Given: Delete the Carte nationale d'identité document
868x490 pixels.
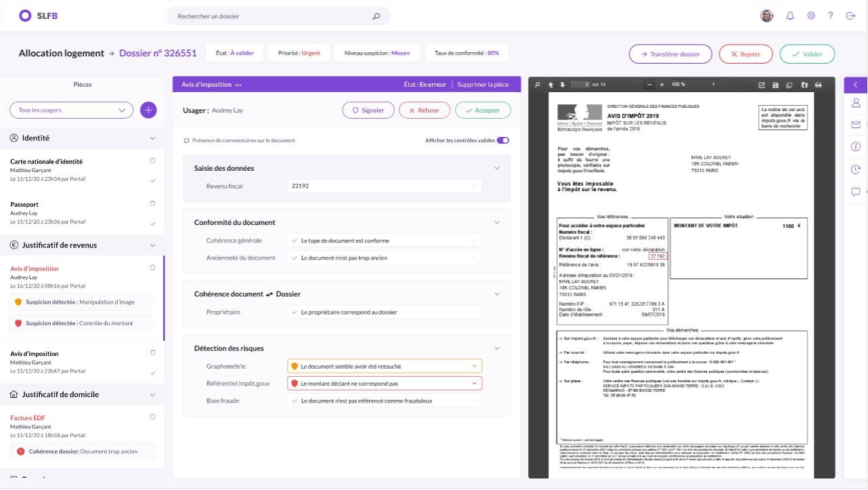Looking at the screenshot, I should click(x=152, y=161).
